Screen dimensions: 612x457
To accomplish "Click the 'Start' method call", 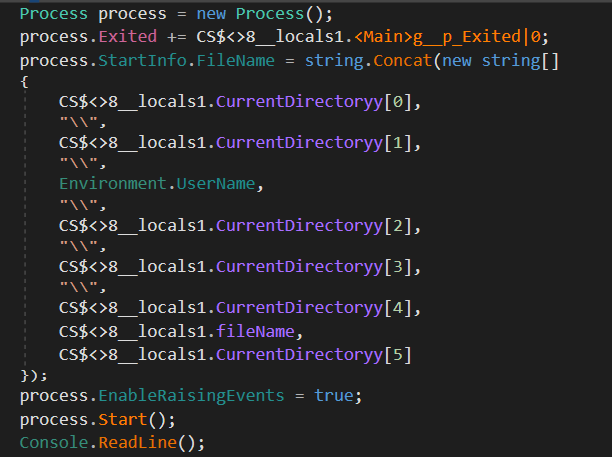I will [x=123, y=420].
